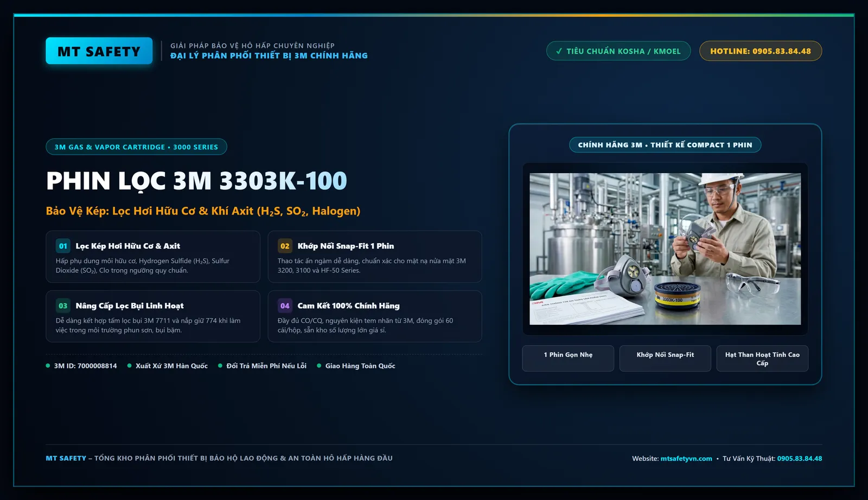Click the Hấp phụ dung môi hữu cơ description
868x500 pixels.
pyautogui.click(x=143, y=265)
